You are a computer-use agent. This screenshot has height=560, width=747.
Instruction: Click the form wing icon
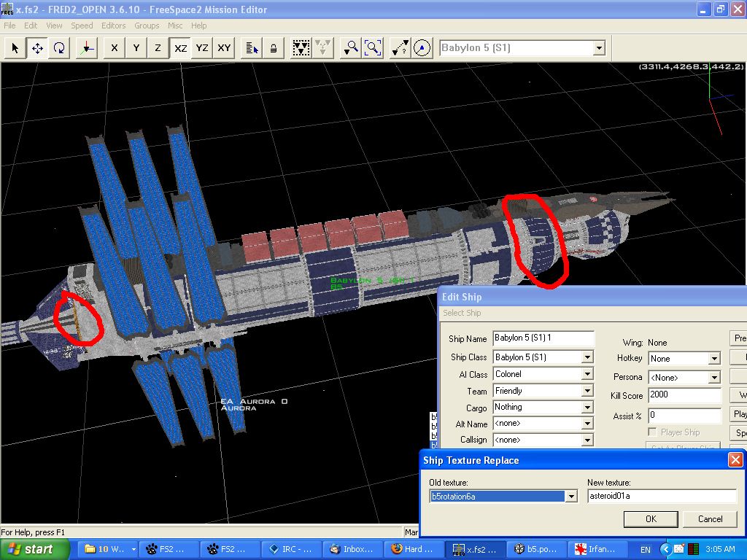coord(301,48)
